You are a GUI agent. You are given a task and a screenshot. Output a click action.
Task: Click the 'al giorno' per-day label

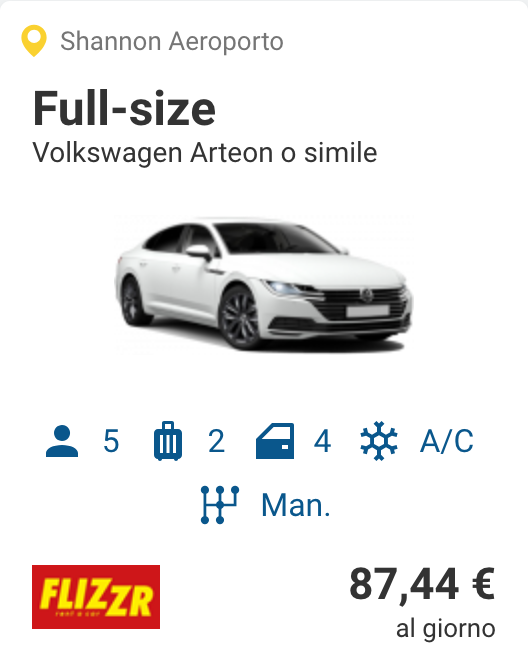click(x=445, y=629)
